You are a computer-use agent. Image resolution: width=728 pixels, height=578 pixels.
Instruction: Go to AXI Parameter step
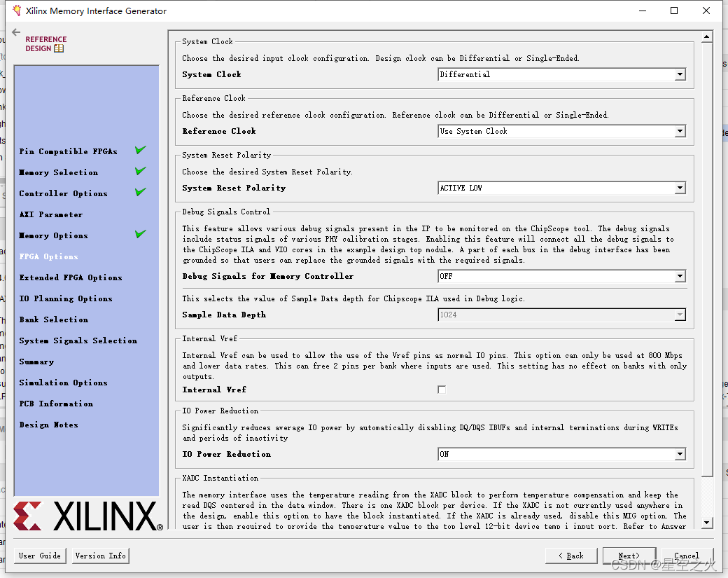tap(51, 214)
